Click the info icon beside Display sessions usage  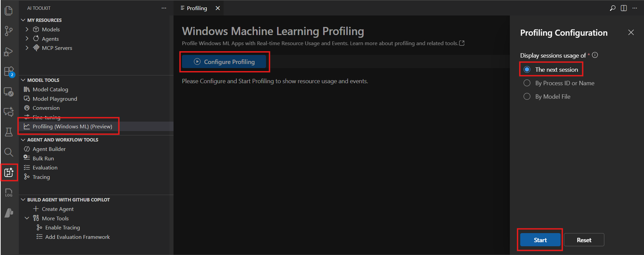(x=595, y=55)
